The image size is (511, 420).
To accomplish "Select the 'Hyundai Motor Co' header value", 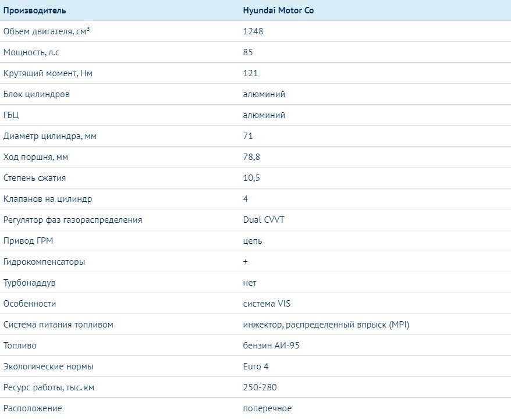I will pyautogui.click(x=278, y=10).
